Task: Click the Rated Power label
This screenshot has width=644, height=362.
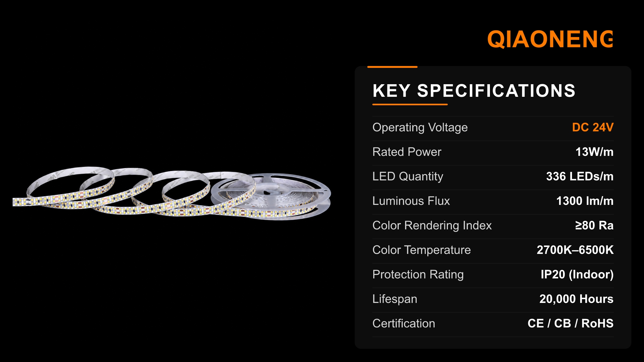Action: pos(407,152)
